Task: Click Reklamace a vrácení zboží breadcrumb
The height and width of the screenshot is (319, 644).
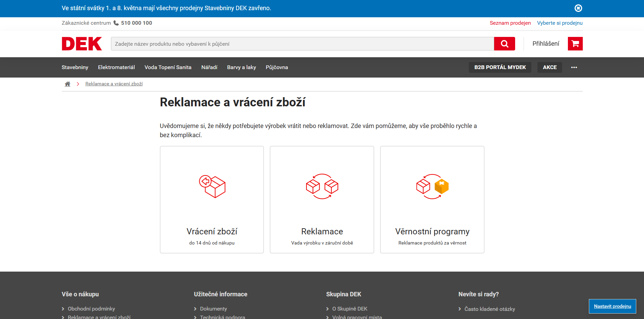Action: pyautogui.click(x=114, y=84)
